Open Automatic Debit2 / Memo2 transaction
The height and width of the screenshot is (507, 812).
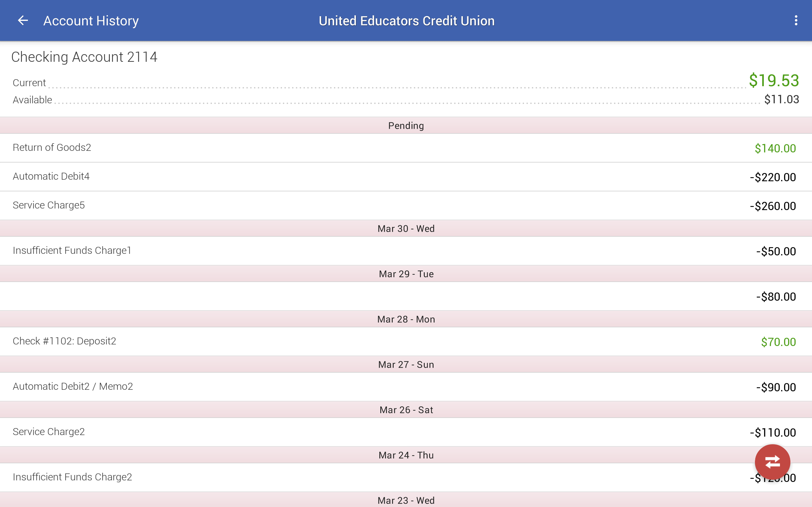pos(406,387)
